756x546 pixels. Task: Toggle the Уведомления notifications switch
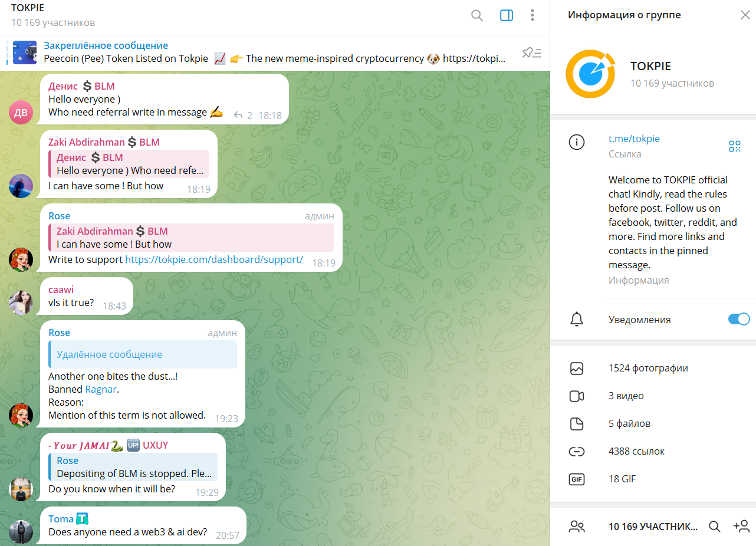pos(739,320)
